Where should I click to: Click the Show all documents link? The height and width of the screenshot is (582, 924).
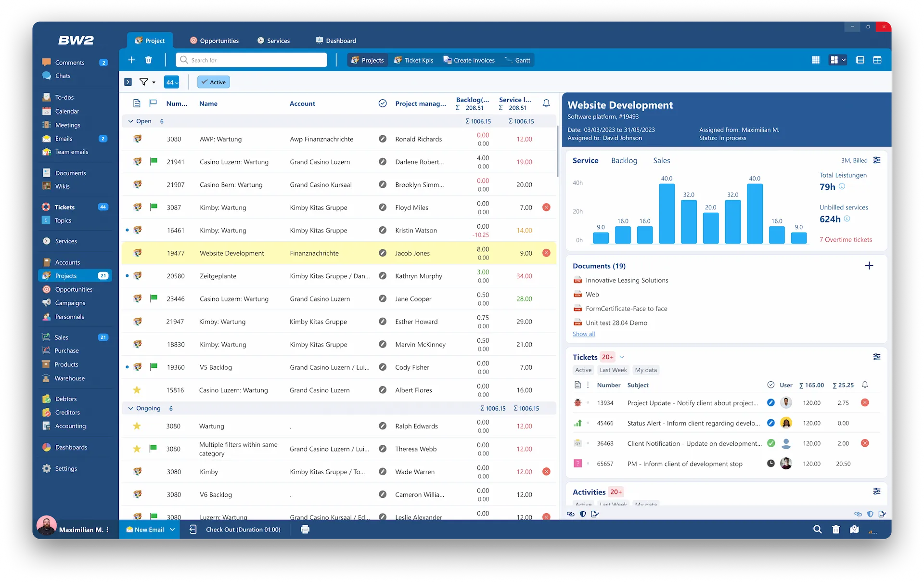point(583,334)
